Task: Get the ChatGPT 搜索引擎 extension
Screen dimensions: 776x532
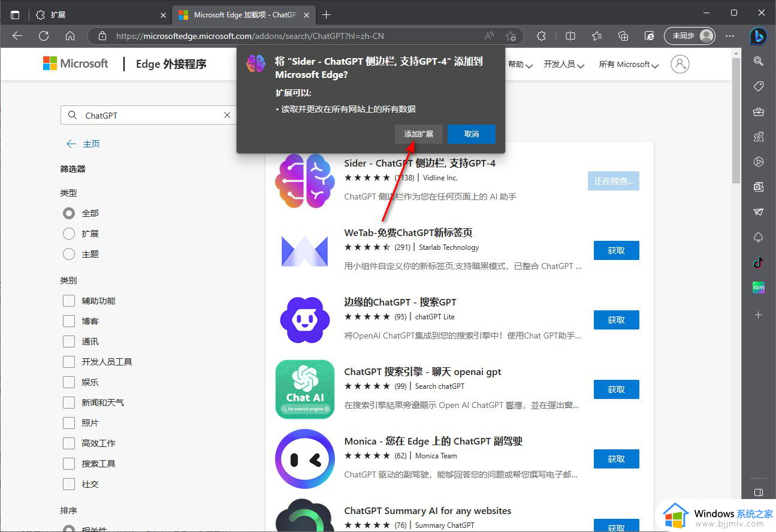Action: pyautogui.click(x=616, y=389)
